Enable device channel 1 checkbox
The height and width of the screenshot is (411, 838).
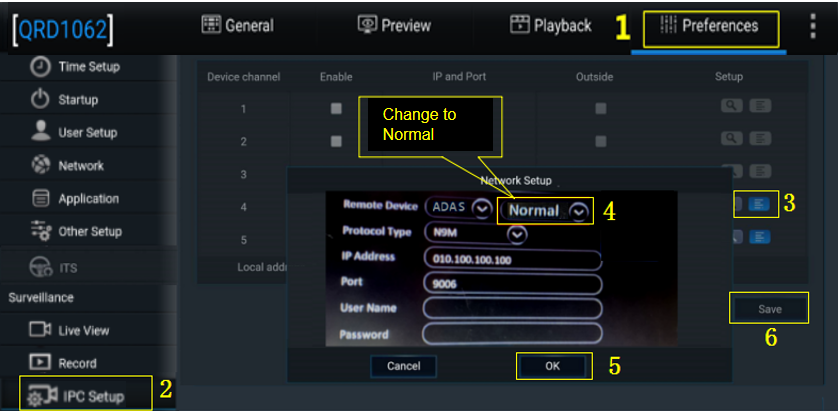click(x=336, y=108)
